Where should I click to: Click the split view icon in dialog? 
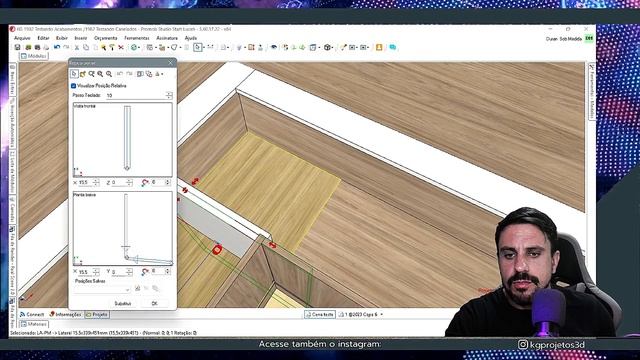(x=140, y=74)
